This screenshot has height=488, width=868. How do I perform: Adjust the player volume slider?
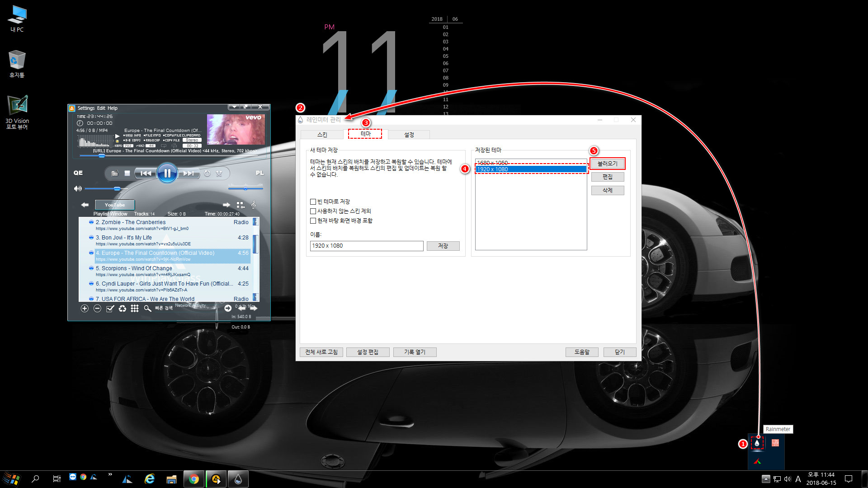(107, 188)
